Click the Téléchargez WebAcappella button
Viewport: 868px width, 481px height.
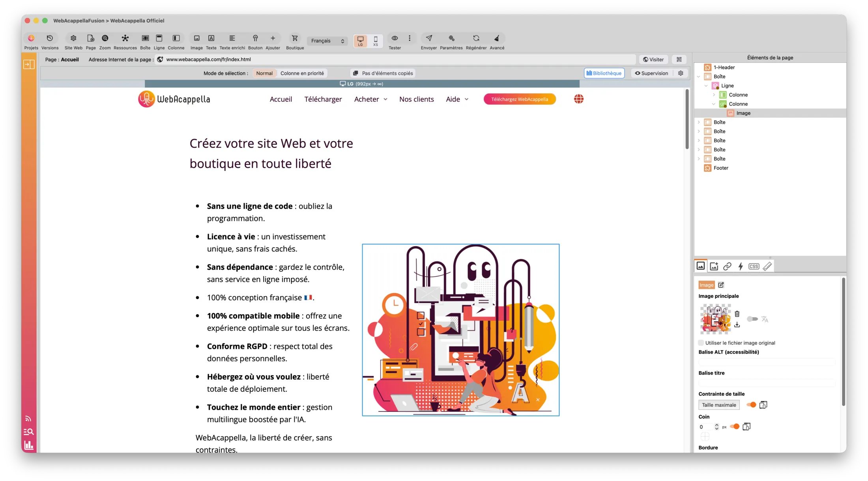[520, 99]
